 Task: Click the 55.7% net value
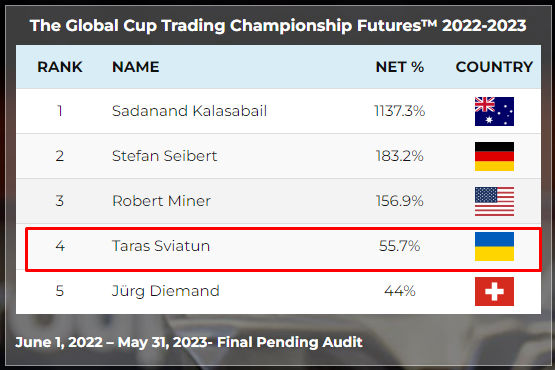coord(400,246)
